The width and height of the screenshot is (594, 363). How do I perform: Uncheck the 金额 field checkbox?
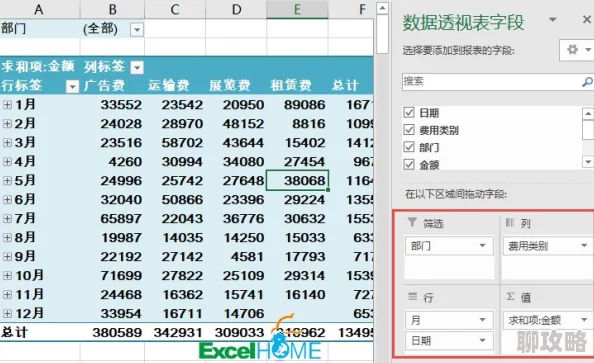(409, 164)
